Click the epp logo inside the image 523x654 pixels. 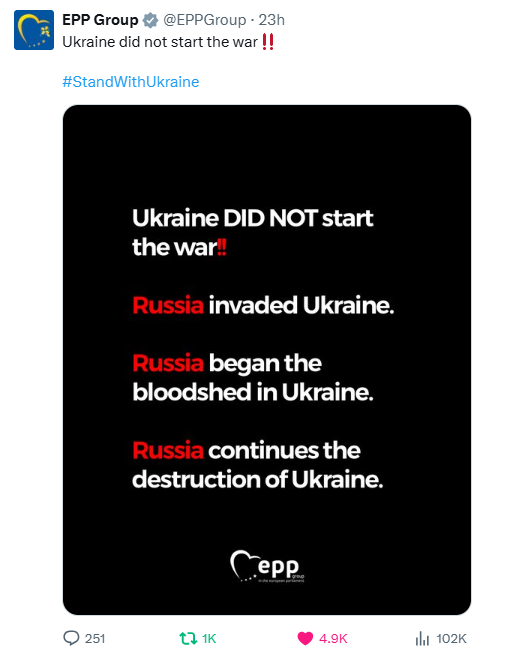click(x=267, y=566)
